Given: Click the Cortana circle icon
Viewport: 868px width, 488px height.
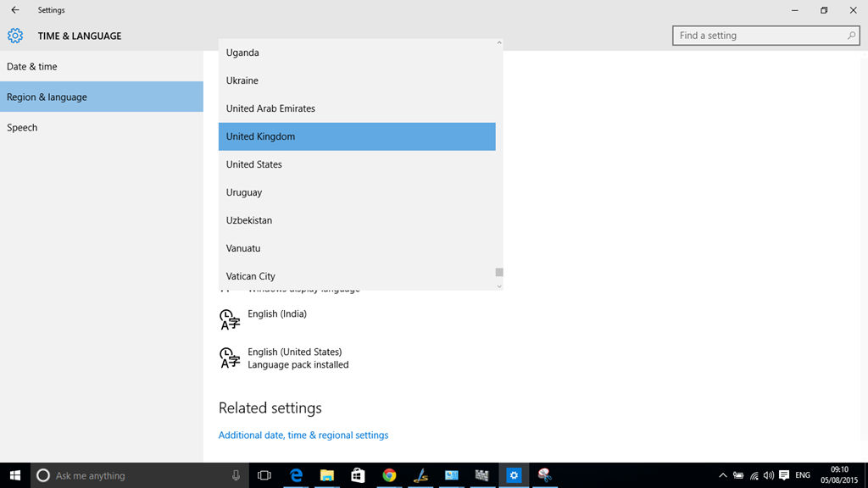Looking at the screenshot, I should tap(42, 475).
